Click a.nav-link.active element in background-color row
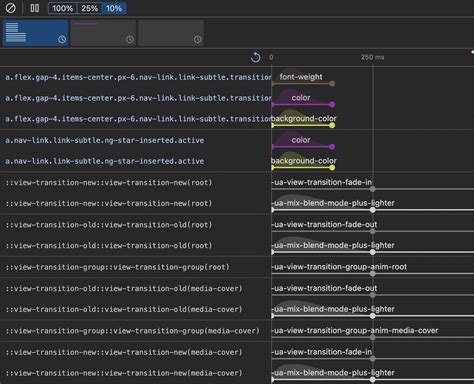 pyautogui.click(x=104, y=161)
